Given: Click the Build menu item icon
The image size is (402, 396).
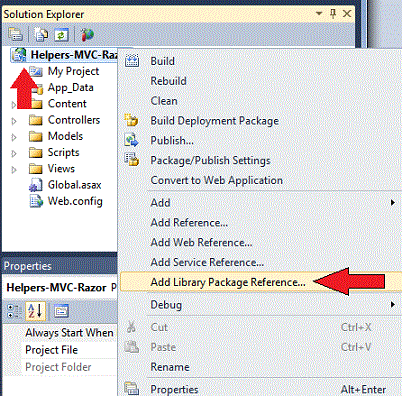Looking at the screenshot, I should (132, 61).
